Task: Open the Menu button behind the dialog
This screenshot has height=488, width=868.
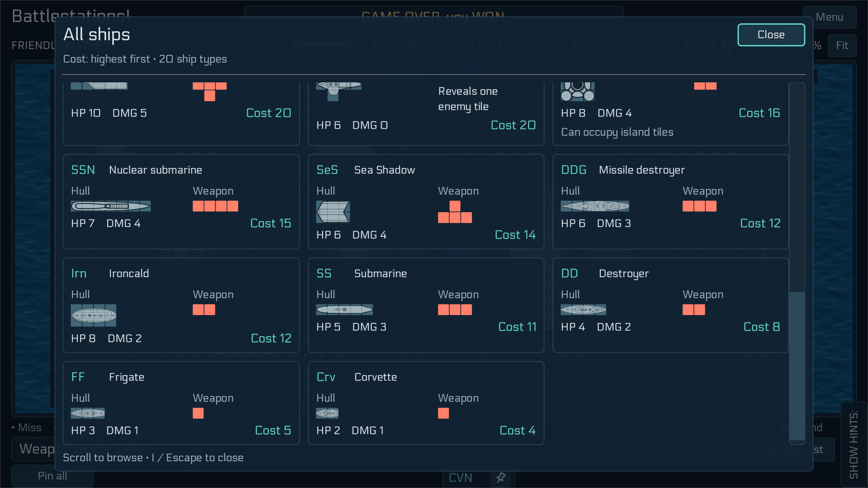Action: click(829, 17)
